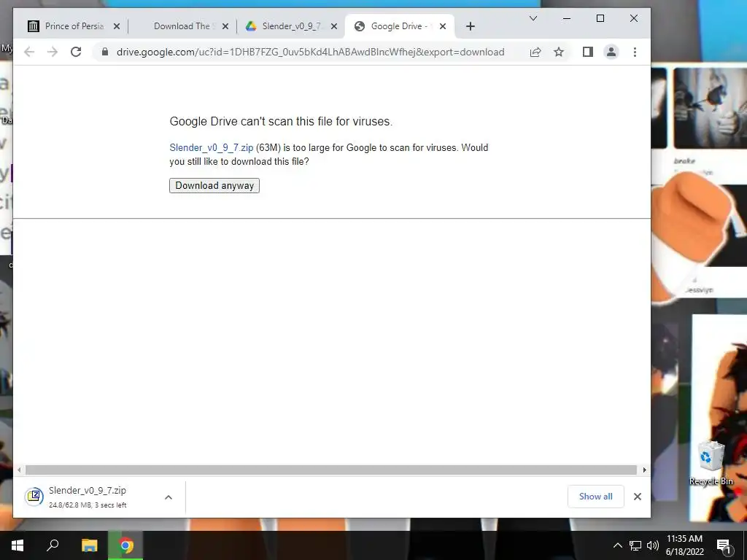This screenshot has height=560, width=747.
Task: Show hidden system tray icons
Action: [x=617, y=545]
